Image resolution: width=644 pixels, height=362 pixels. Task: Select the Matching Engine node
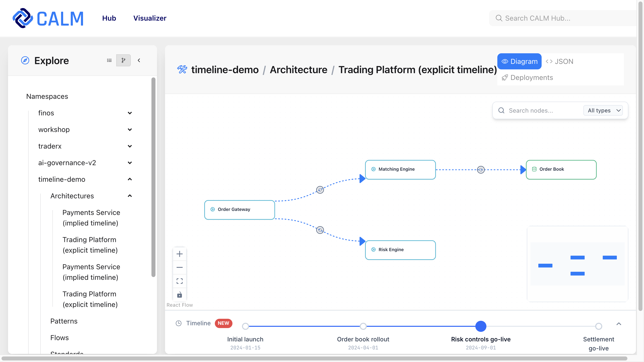400,170
